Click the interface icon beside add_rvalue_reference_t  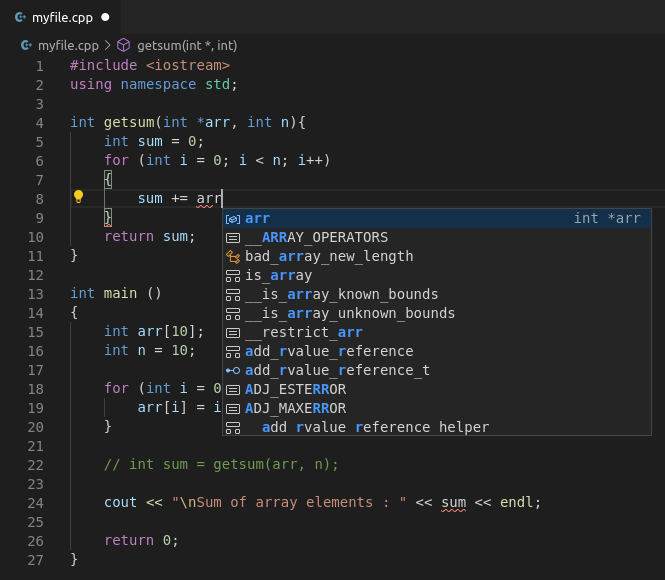click(233, 370)
